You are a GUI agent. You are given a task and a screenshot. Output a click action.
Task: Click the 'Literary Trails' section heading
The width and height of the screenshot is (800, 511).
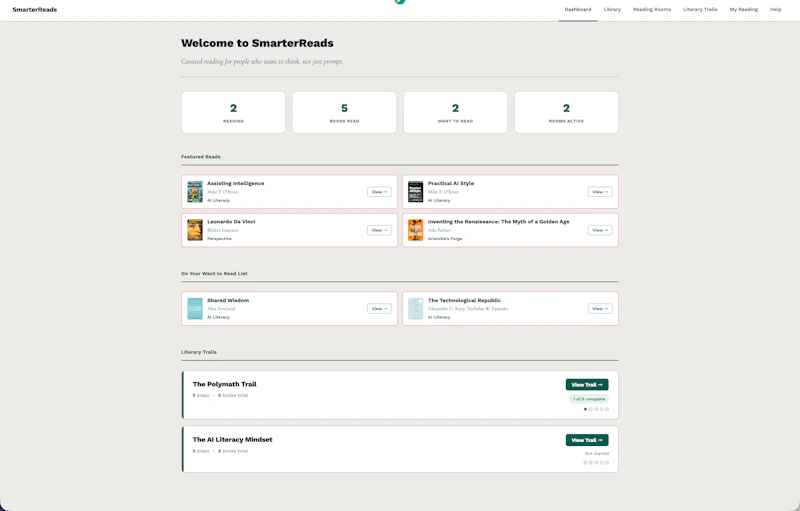(x=199, y=352)
